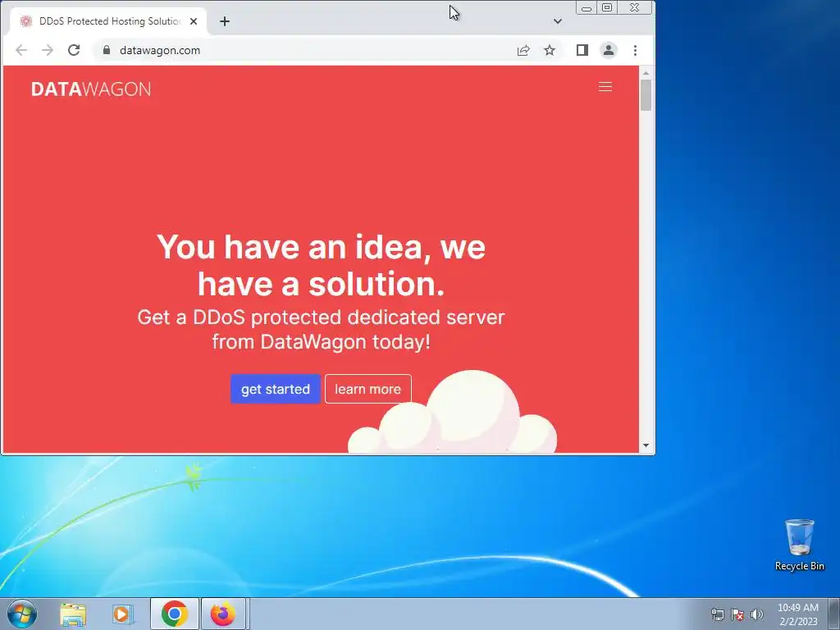Reload the datawagon.com page

coord(74,50)
